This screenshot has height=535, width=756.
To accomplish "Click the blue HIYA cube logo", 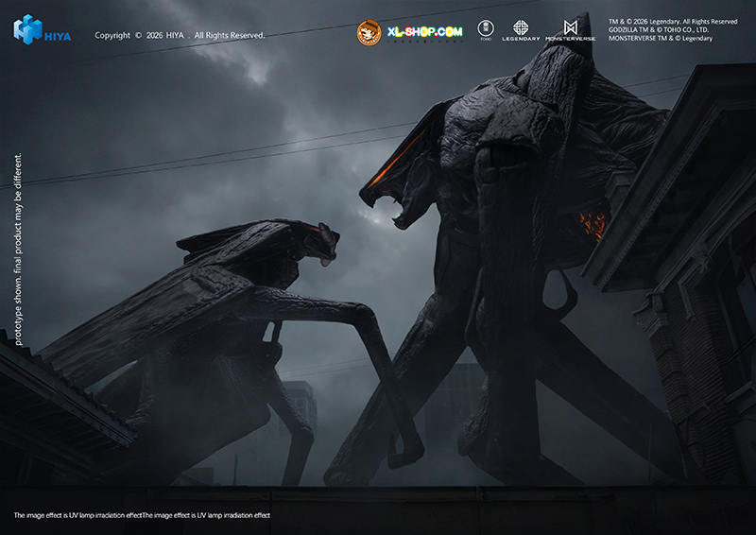I will (x=28, y=28).
